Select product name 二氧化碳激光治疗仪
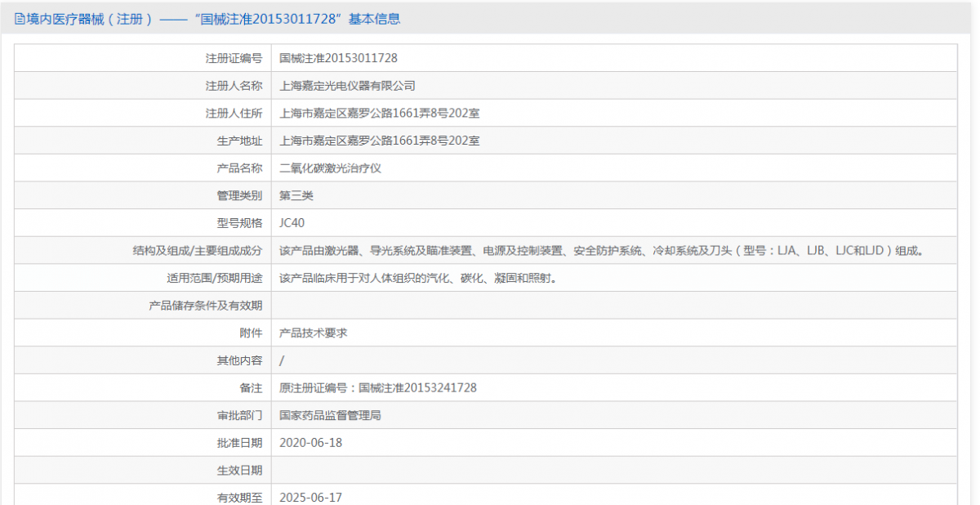The image size is (980, 505). click(330, 168)
